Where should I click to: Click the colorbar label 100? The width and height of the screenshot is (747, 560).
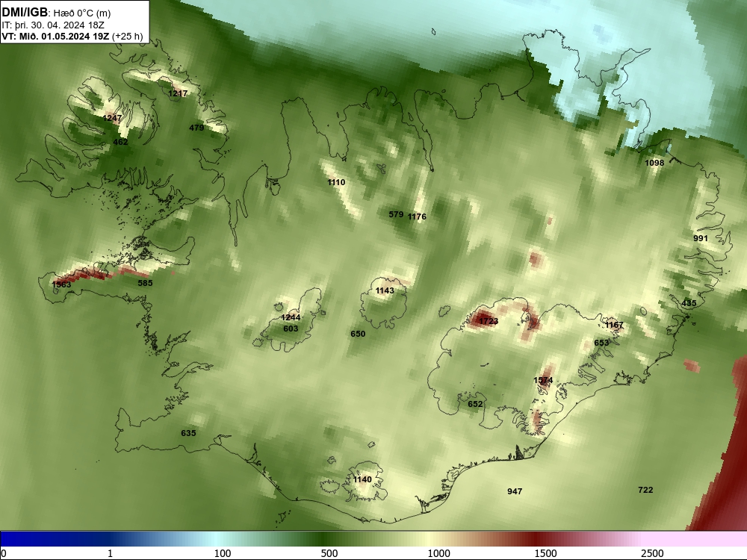(223, 553)
